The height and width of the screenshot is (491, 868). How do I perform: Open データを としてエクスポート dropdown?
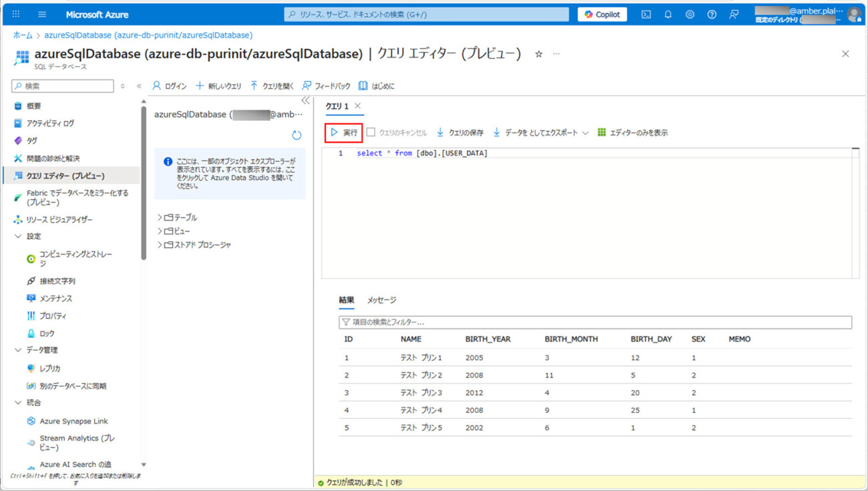pos(585,133)
